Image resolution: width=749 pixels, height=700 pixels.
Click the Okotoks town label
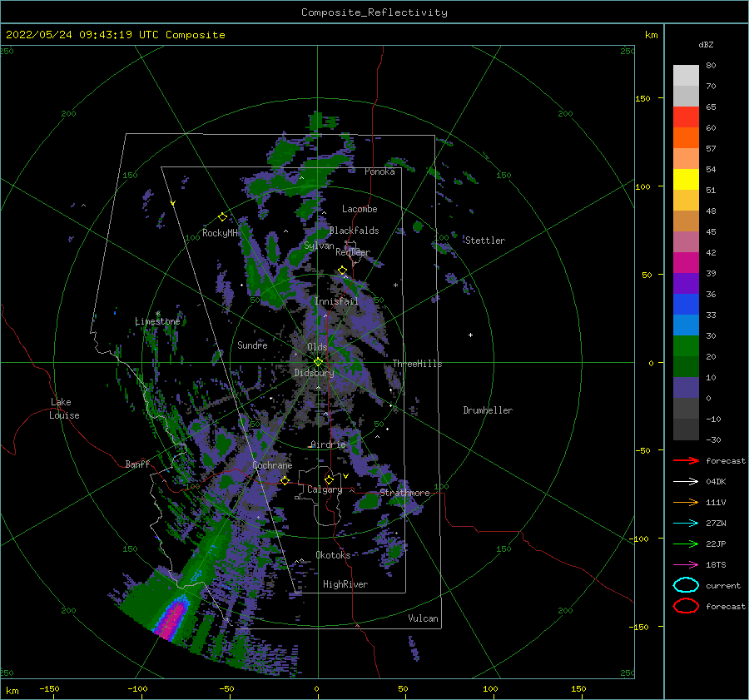pyautogui.click(x=333, y=554)
